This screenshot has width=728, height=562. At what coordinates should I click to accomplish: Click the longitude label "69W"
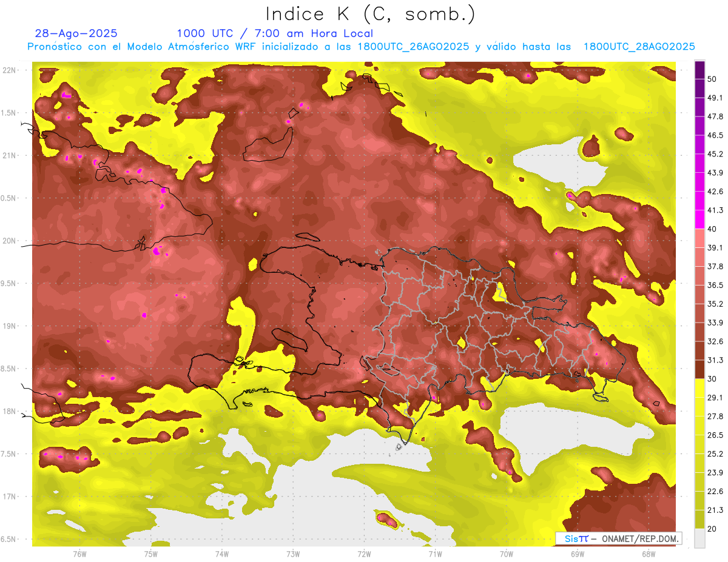point(578,554)
